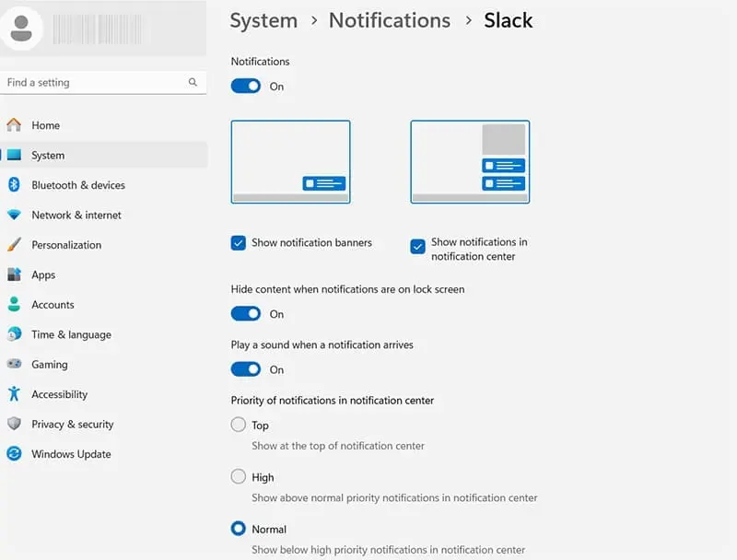
Task: Open Time & language settings
Action: pyautogui.click(x=103, y=334)
